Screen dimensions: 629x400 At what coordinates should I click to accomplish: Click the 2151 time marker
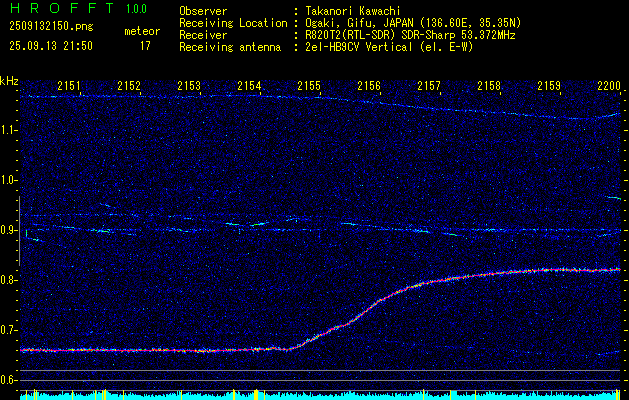point(70,86)
